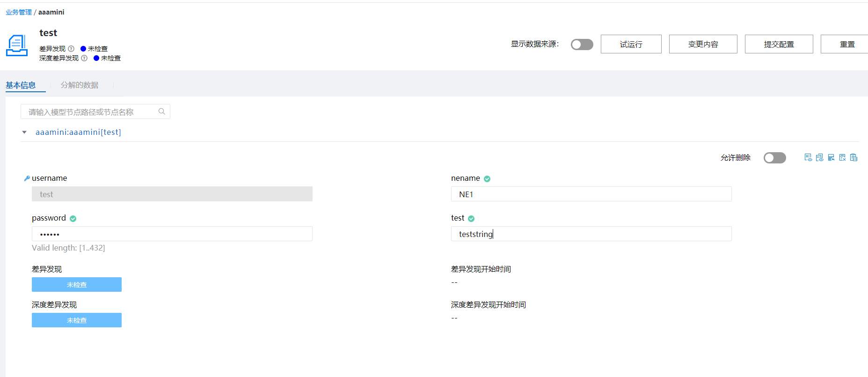
Task: Toggle the 允许删除 switch
Action: [775, 158]
